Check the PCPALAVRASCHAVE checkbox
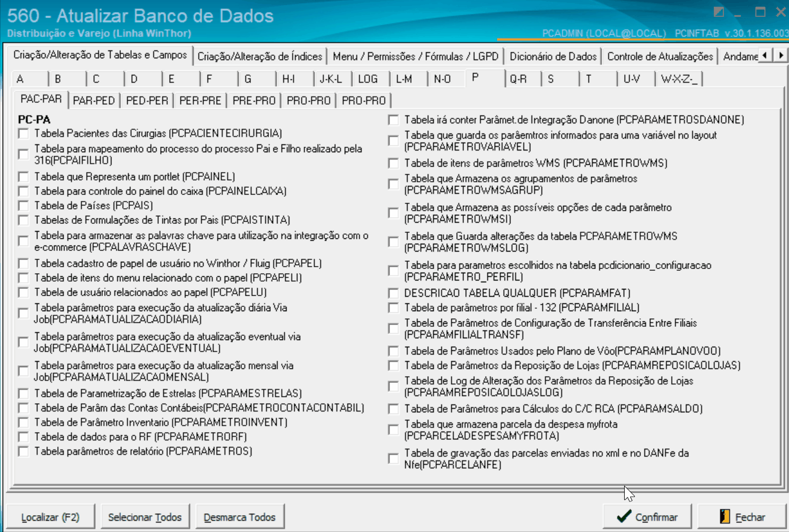This screenshot has width=789, height=532. click(23, 241)
